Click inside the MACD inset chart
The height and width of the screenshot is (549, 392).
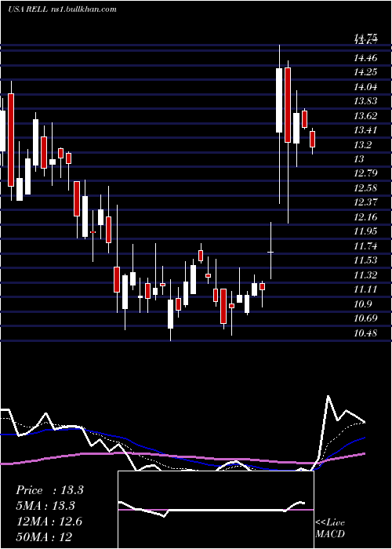coord(216,510)
